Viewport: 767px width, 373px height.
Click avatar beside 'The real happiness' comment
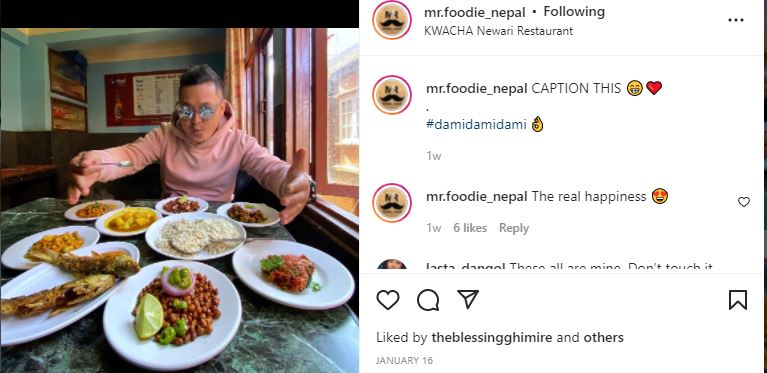pos(392,203)
